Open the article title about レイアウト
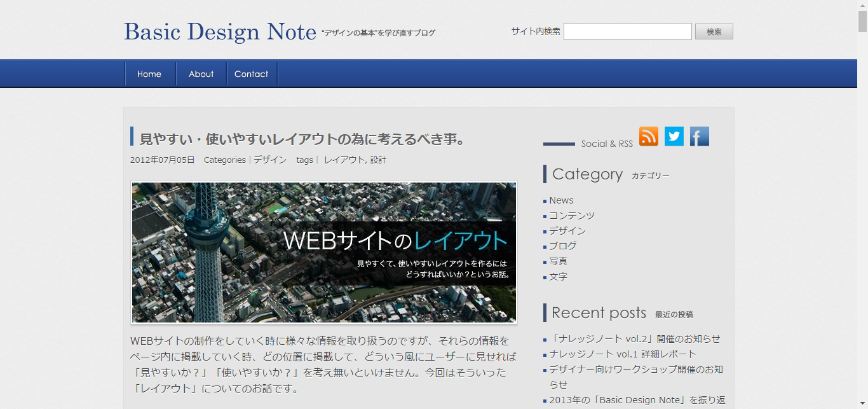 pos(302,139)
